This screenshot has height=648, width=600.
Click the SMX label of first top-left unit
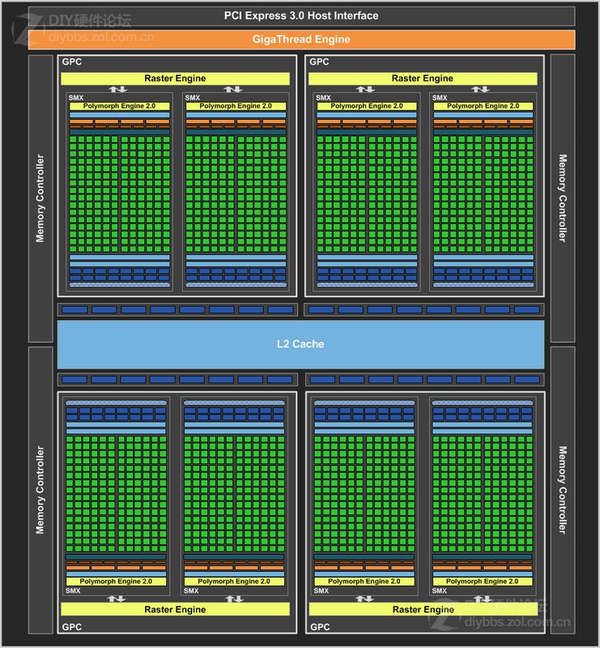[x=76, y=98]
